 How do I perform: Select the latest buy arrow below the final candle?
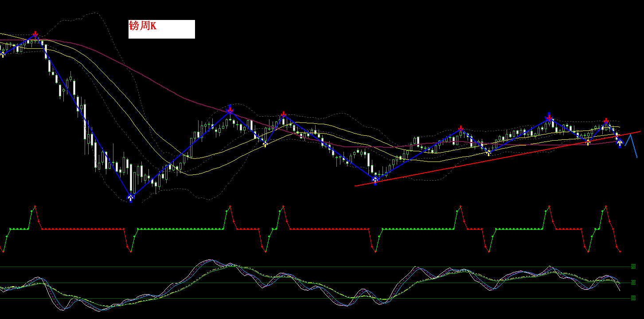click(x=620, y=143)
